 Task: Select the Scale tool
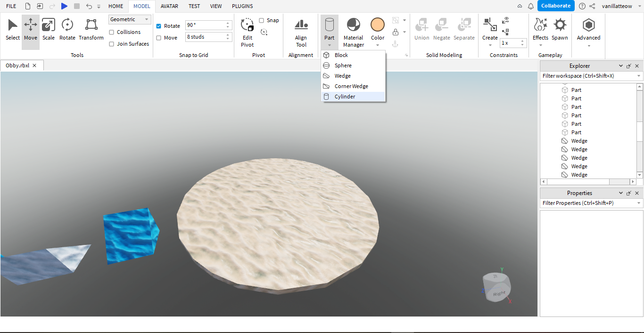coord(49,29)
